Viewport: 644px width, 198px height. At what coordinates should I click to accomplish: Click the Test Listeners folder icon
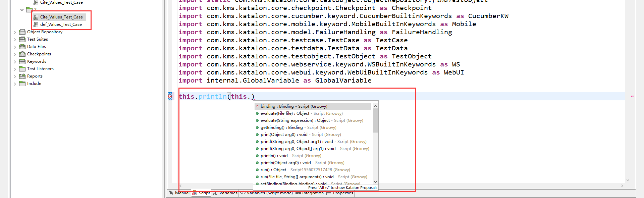point(22,69)
